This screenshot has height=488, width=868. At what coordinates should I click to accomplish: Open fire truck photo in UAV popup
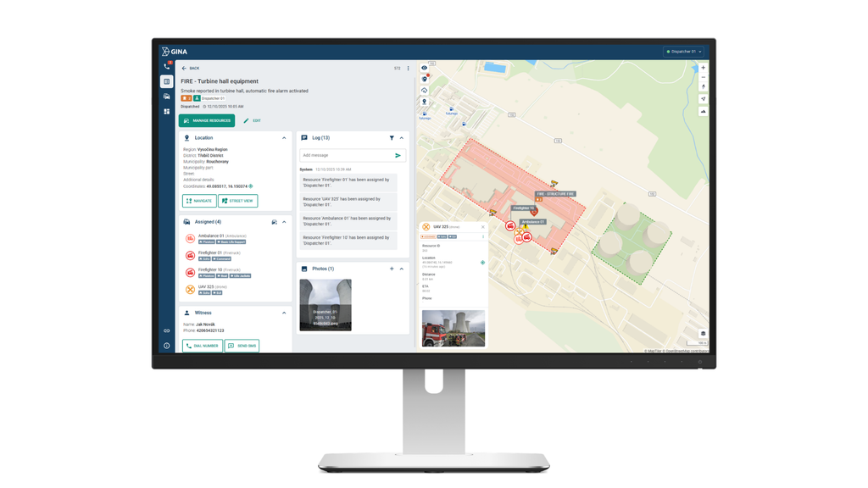453,328
